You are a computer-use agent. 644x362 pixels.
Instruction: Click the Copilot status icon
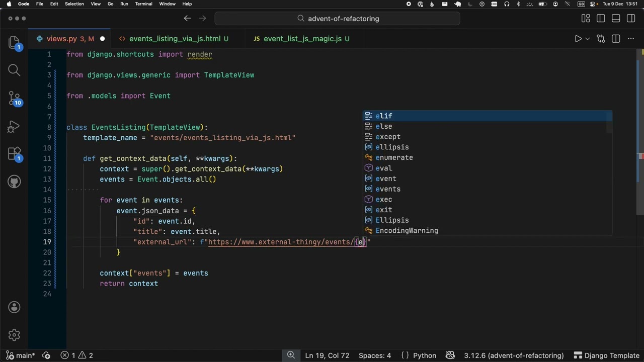pos(451,355)
